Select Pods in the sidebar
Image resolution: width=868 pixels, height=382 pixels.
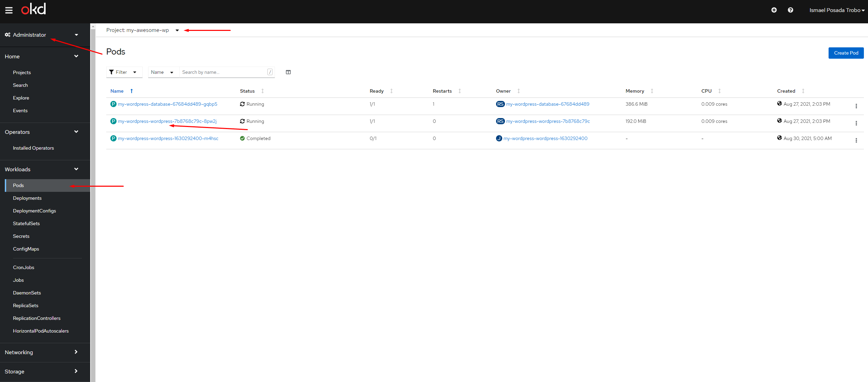pos(47,185)
